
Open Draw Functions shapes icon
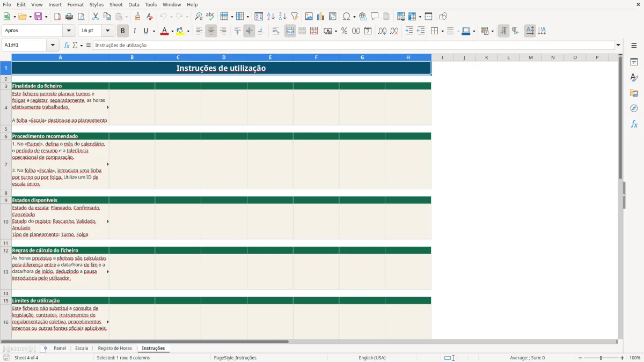pyautogui.click(x=443, y=17)
